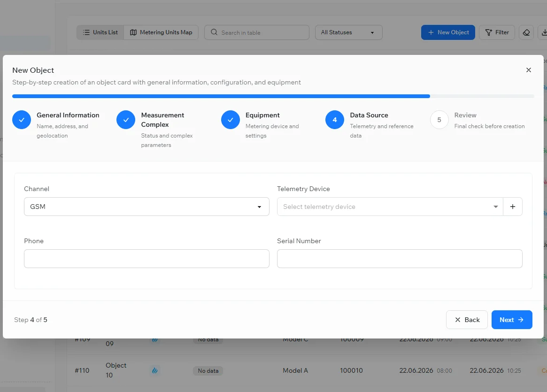Click the Next button
Screen dimensions: 547x392
(512, 320)
